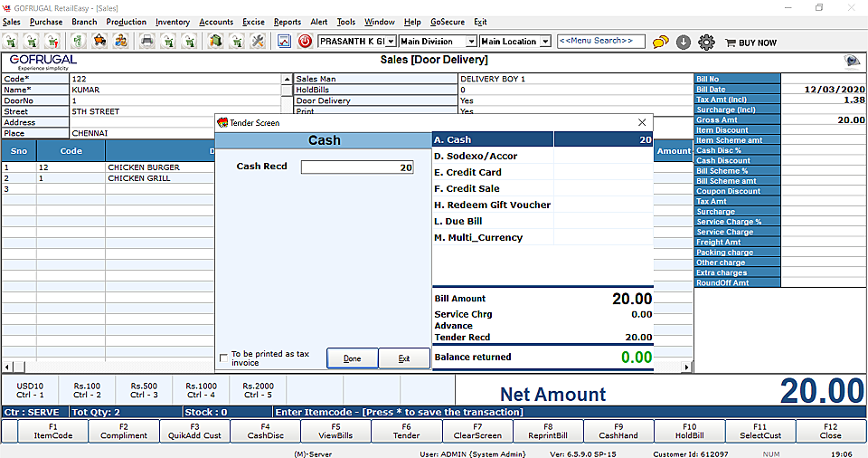868x458 pixels.
Task: Click the items grid right scroll arrow
Action: 686,367
